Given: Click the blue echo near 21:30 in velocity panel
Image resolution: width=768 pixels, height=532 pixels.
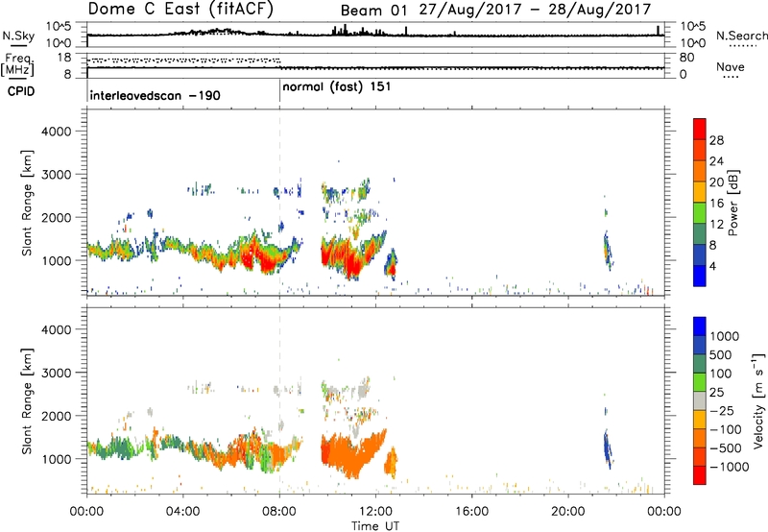Looking at the screenshot, I should coord(608,448).
